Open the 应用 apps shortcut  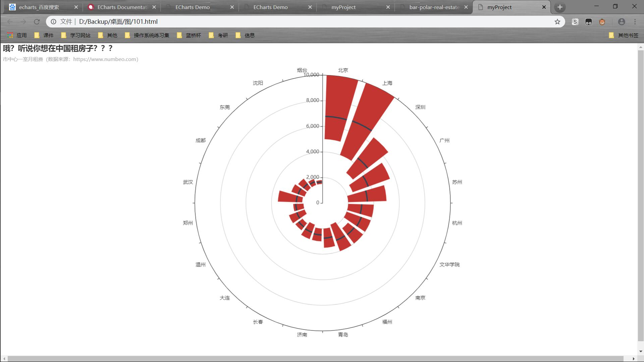coord(17,35)
